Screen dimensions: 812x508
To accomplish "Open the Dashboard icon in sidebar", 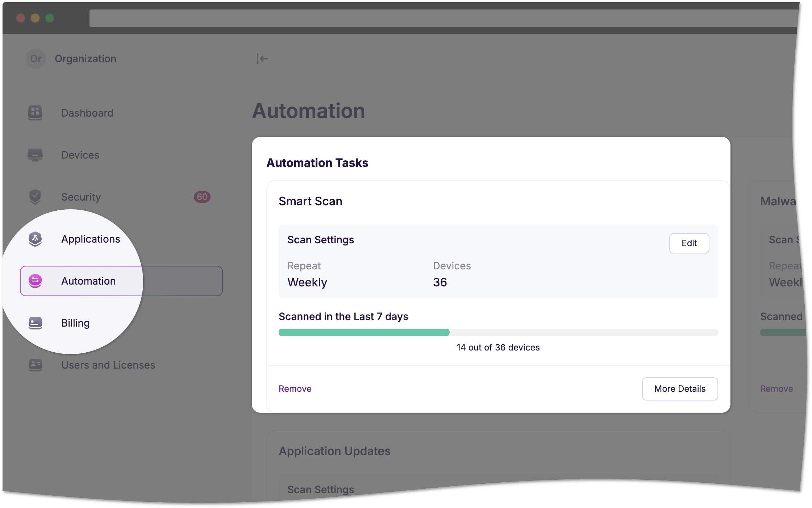I will (x=35, y=113).
